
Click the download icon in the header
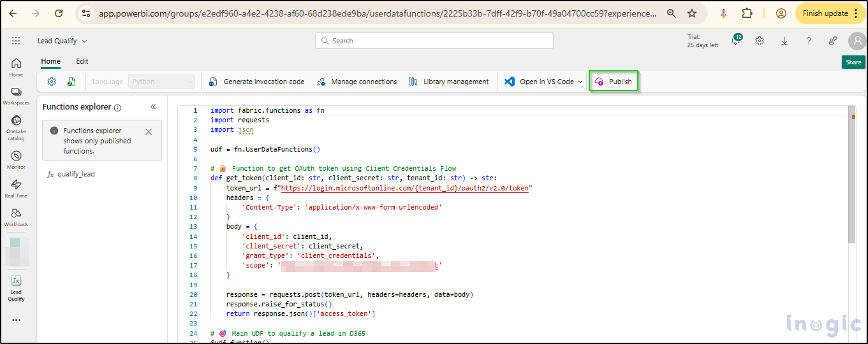click(x=784, y=41)
